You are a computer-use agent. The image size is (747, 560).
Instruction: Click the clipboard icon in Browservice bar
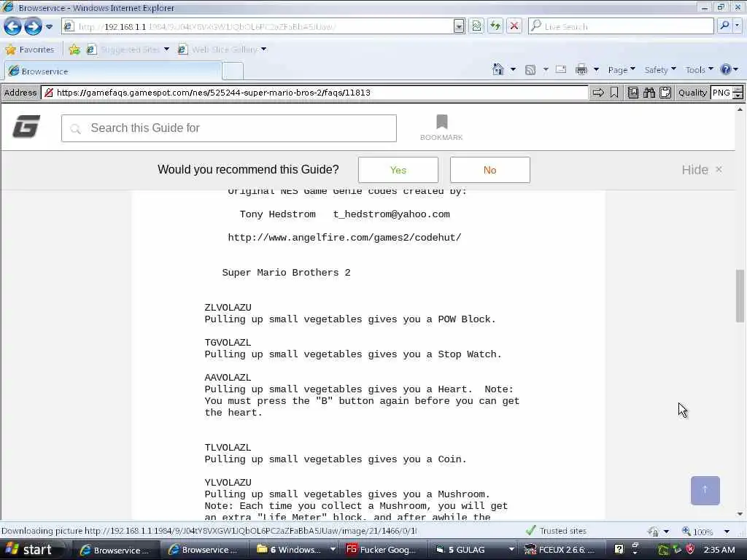(665, 93)
